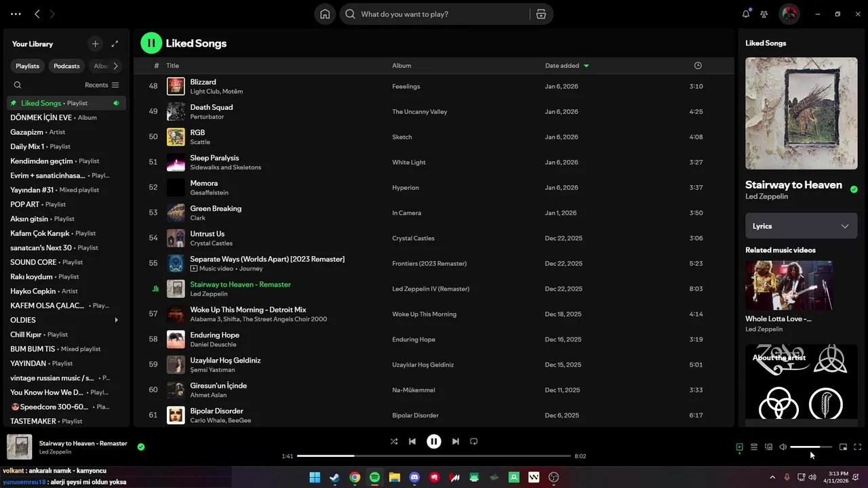
Task: Open the Recents sort dropdown
Action: (102, 85)
